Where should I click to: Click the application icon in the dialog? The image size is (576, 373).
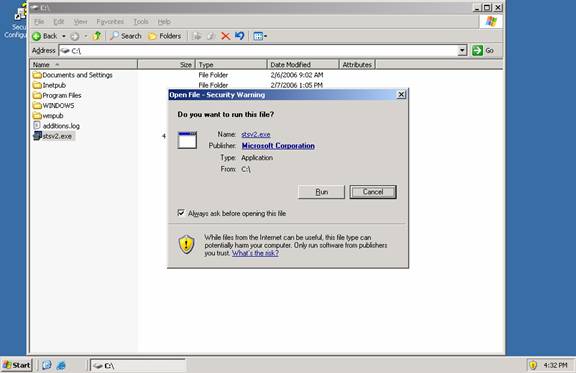[x=187, y=140]
